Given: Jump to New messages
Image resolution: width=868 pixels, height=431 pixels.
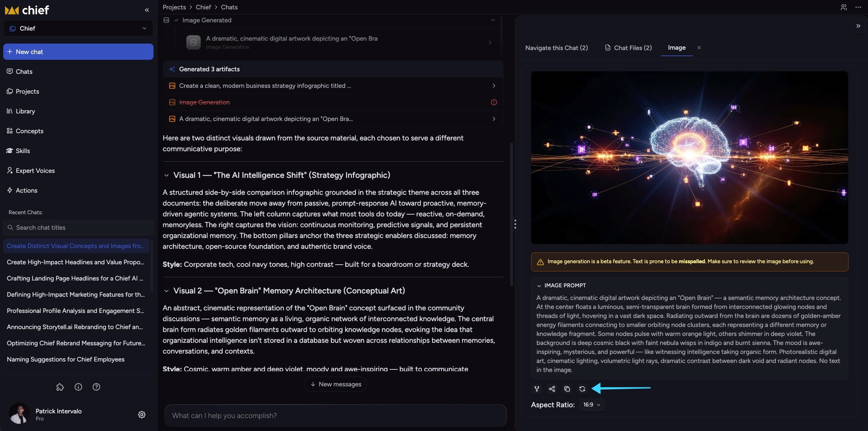Looking at the screenshot, I should pyautogui.click(x=335, y=384).
